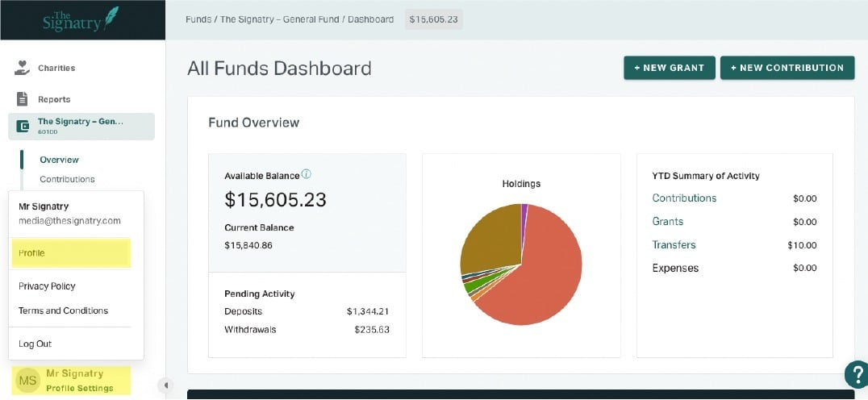Click header balance $15,605.23 badge
This screenshot has width=868, height=400.
coord(434,19)
